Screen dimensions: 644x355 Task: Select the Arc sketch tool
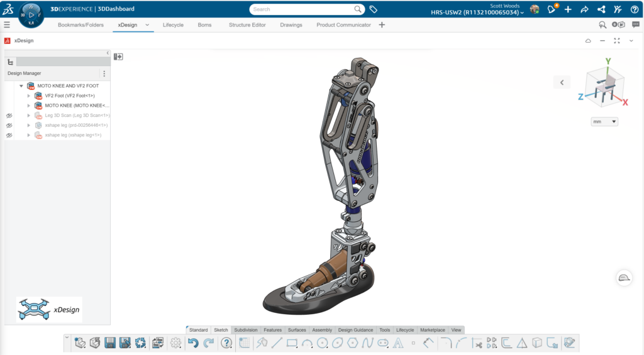[307, 343]
